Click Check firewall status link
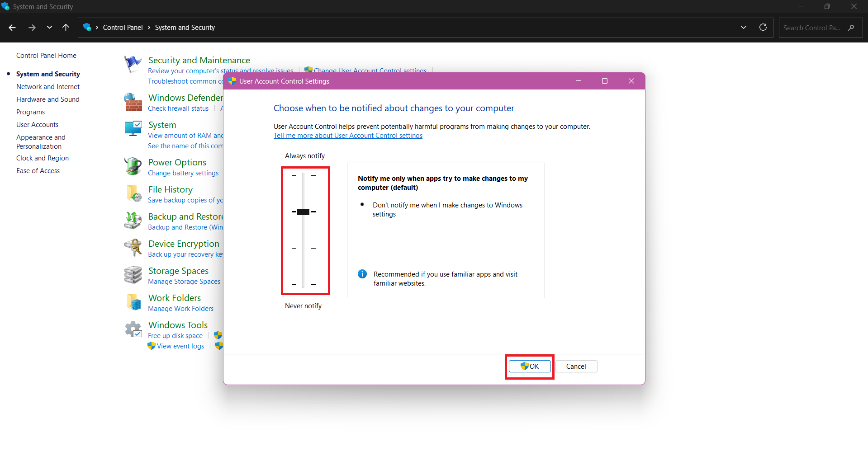 (x=178, y=108)
